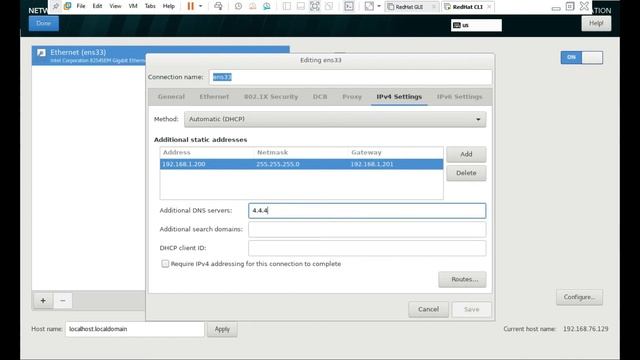The width and height of the screenshot is (640, 360).
Task: Click the Save button
Action: point(471,309)
